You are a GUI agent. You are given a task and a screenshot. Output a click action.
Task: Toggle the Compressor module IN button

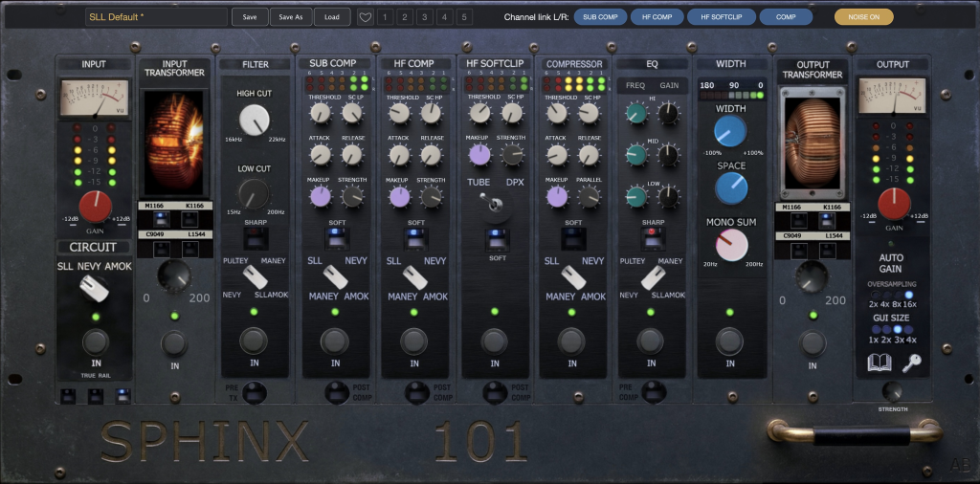tap(571, 341)
